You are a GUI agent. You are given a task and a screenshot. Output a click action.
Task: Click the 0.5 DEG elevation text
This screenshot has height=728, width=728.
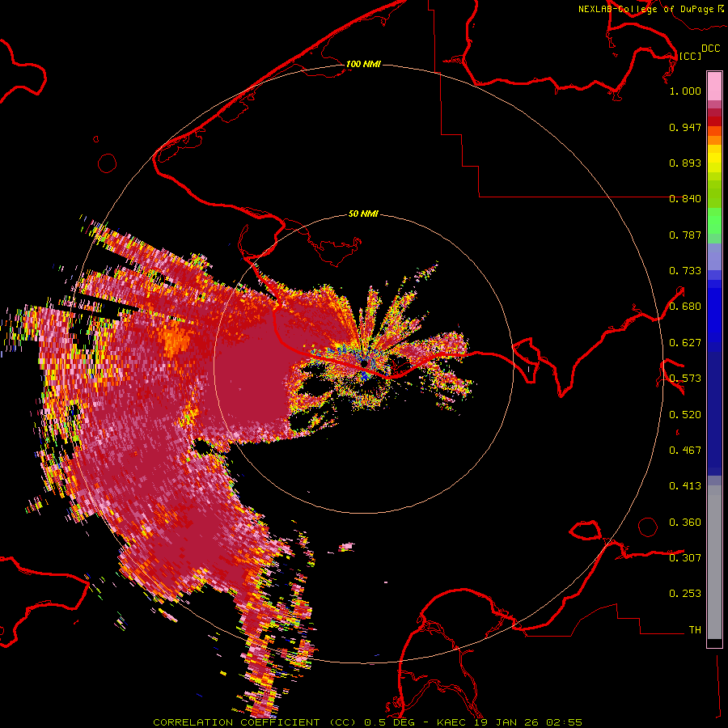389,722
